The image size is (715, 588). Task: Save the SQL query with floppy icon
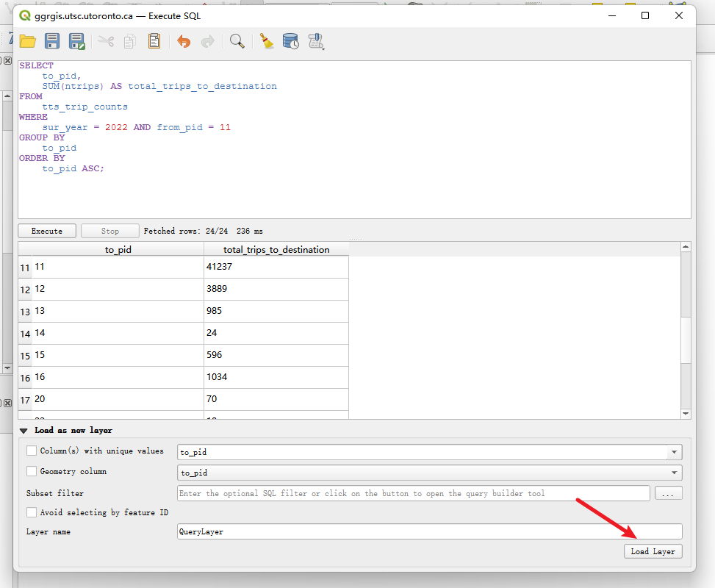[52, 41]
